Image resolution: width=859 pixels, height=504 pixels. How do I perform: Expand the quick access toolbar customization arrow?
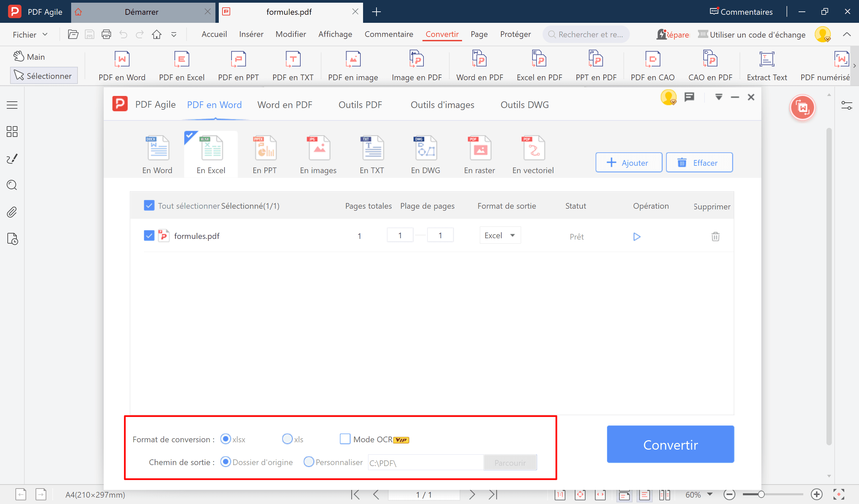click(x=174, y=35)
